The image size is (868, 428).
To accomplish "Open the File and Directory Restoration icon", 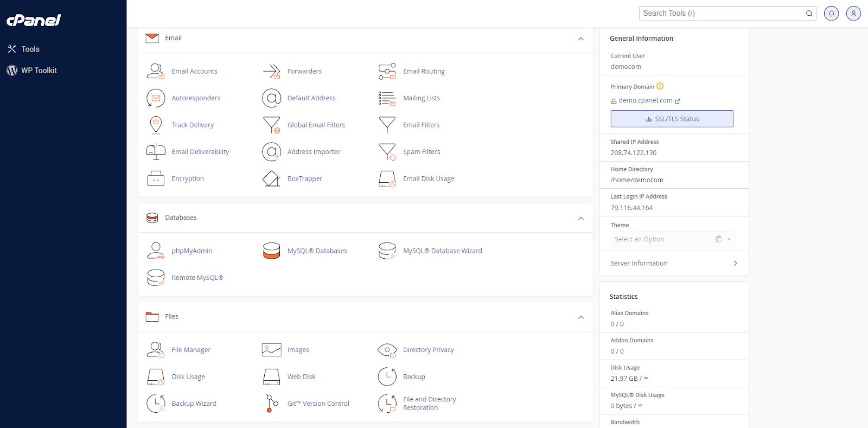I will [387, 404].
